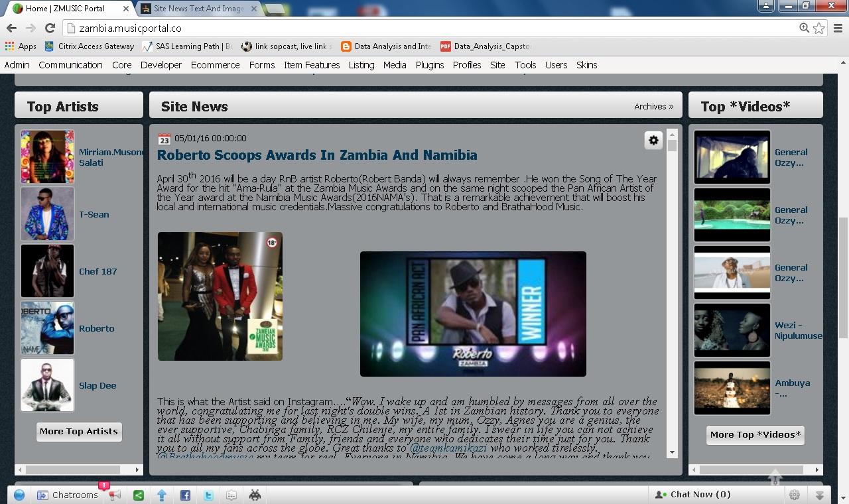Viewport: 849px width, 504px height.
Task: Open the Pan African Act Winner image
Action: click(473, 314)
